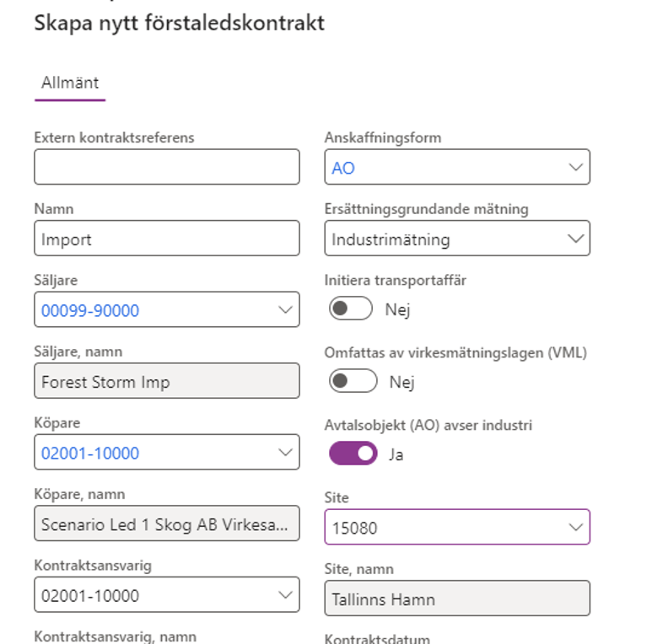The image size is (668, 644).
Task: Open the Anskaffningsform dropdown chevron
Action: pos(576,168)
